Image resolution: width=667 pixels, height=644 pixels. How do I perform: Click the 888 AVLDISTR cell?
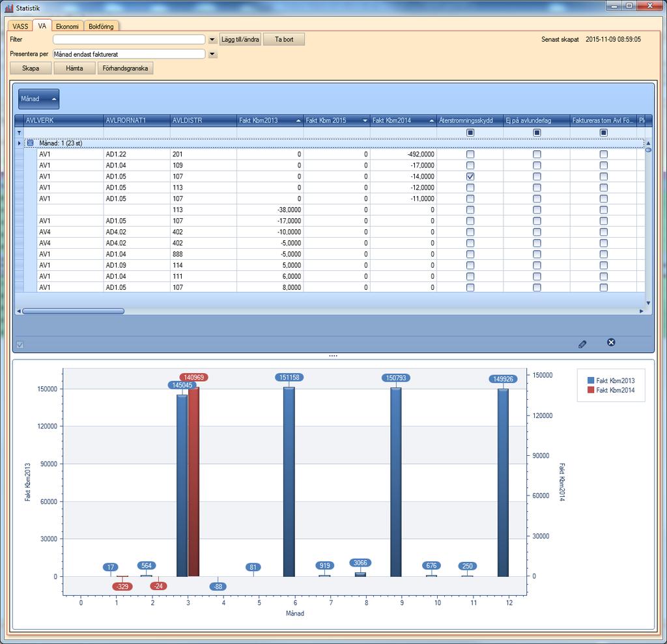(203, 255)
